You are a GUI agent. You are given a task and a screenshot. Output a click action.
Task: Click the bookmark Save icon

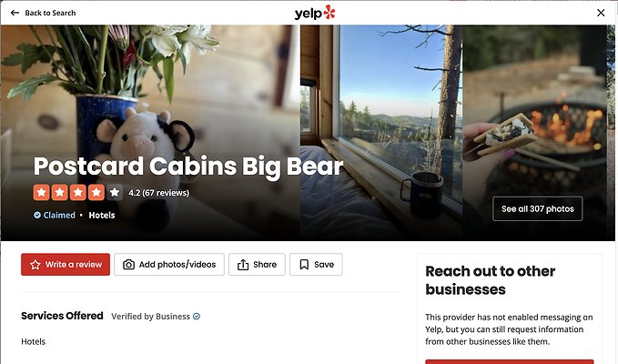coord(304,264)
